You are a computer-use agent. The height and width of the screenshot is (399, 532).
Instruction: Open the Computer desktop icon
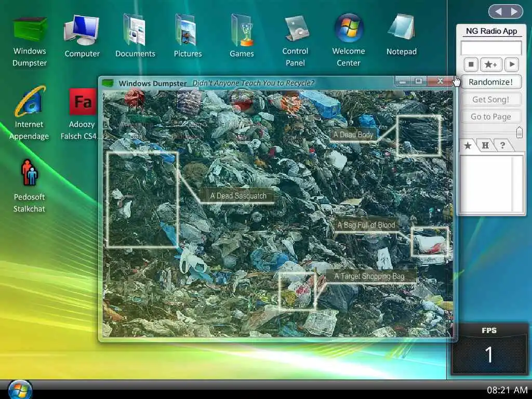click(x=82, y=36)
